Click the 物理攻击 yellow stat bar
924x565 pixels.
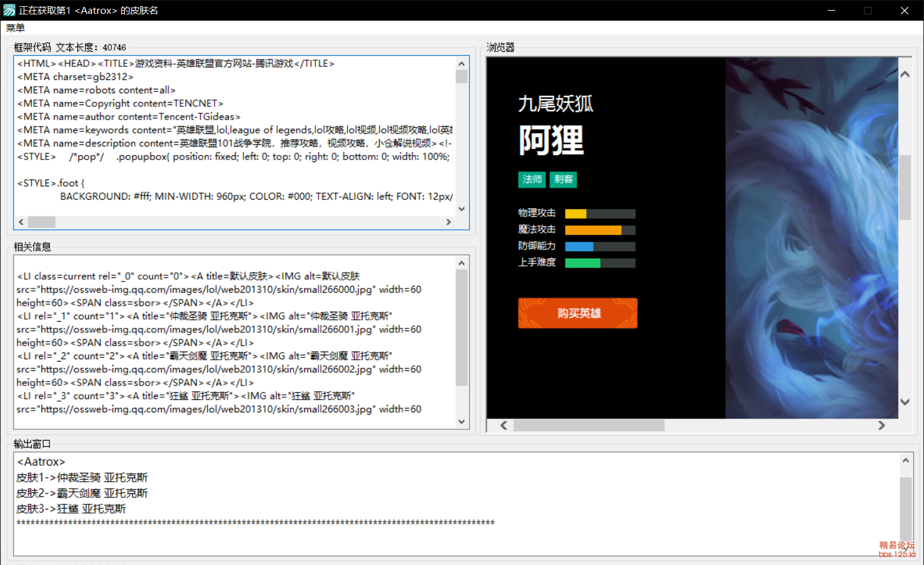coord(576,213)
